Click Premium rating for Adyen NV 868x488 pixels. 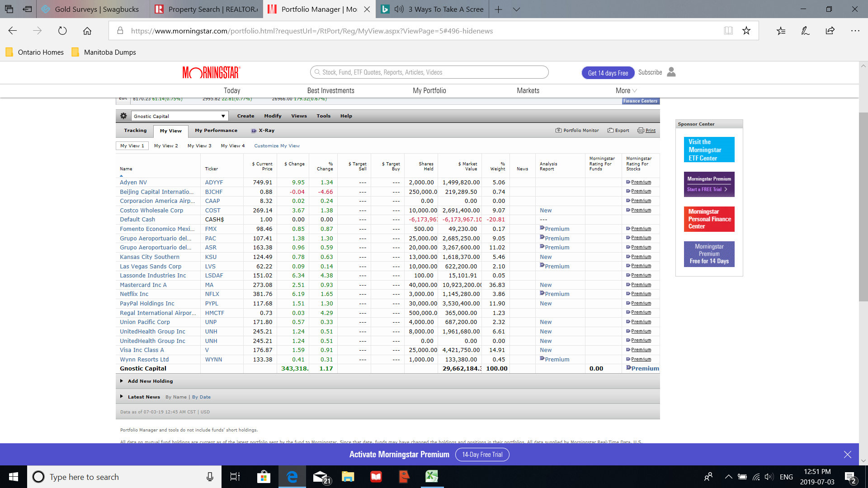[641, 182]
